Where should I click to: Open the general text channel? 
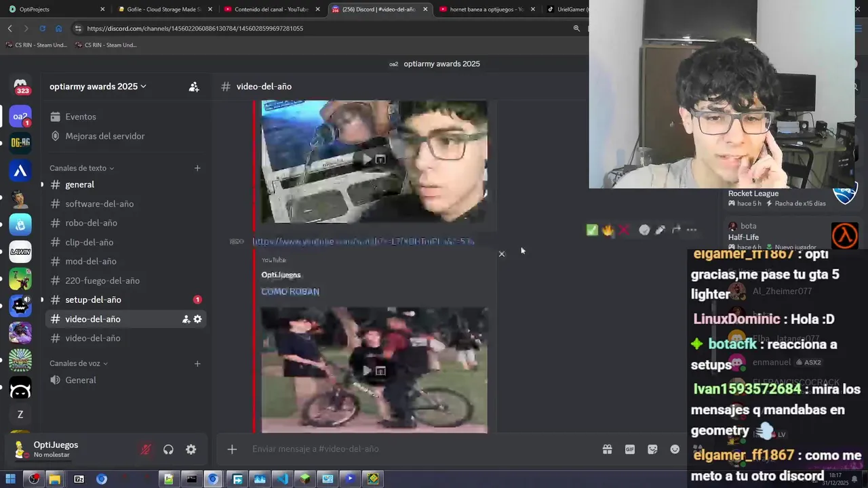tap(126, 184)
